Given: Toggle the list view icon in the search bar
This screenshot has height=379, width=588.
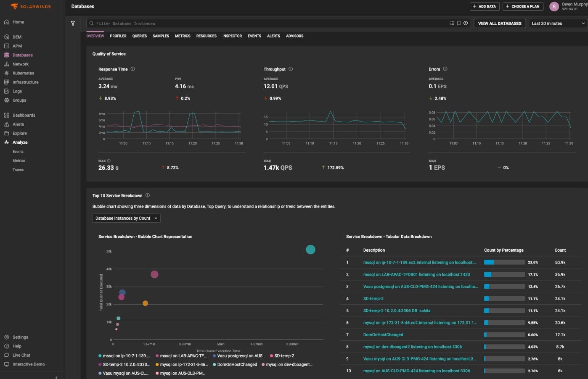Looking at the screenshot, I should pos(452,23).
